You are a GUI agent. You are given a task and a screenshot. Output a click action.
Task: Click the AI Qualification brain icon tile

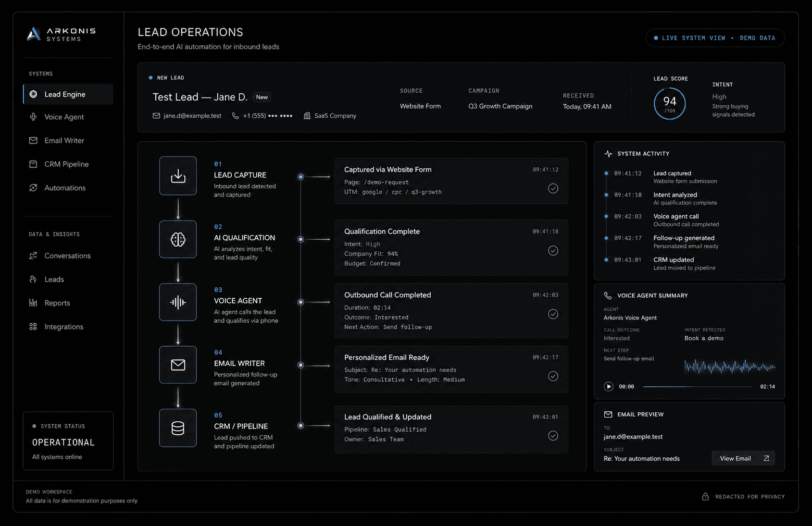178,239
